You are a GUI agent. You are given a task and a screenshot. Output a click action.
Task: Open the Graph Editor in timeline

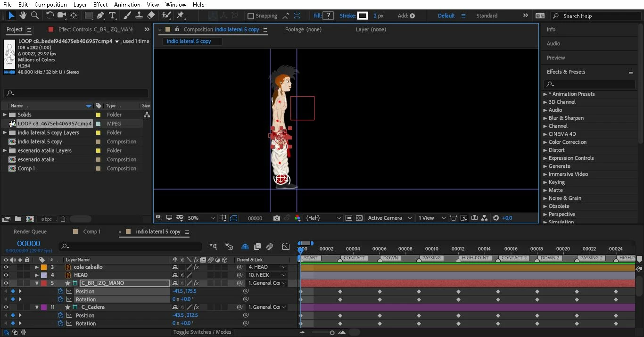pyautogui.click(x=286, y=247)
